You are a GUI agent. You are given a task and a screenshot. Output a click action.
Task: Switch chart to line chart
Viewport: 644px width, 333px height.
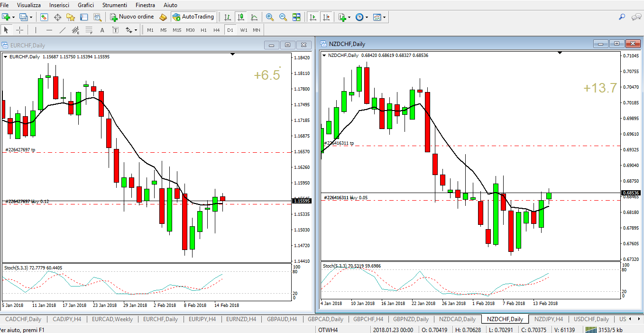tap(254, 17)
